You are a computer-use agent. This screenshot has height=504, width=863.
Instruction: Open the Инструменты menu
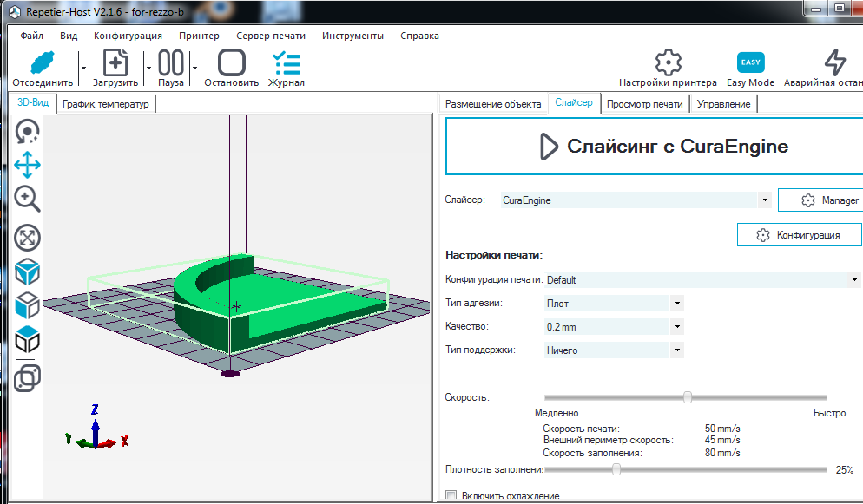coord(352,36)
